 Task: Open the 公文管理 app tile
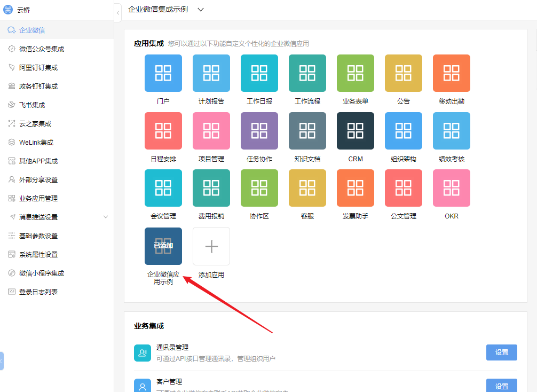click(x=404, y=188)
